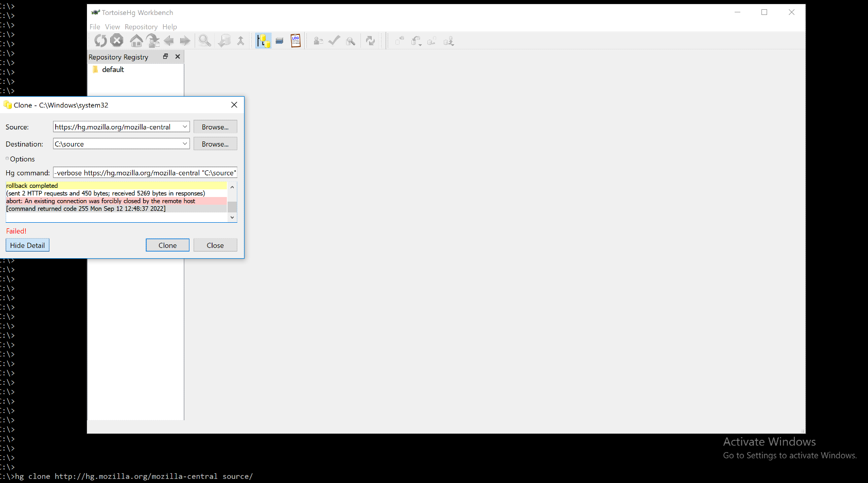Click the Outgoing changes toolbar icon
This screenshot has height=483, width=868.
(432, 41)
